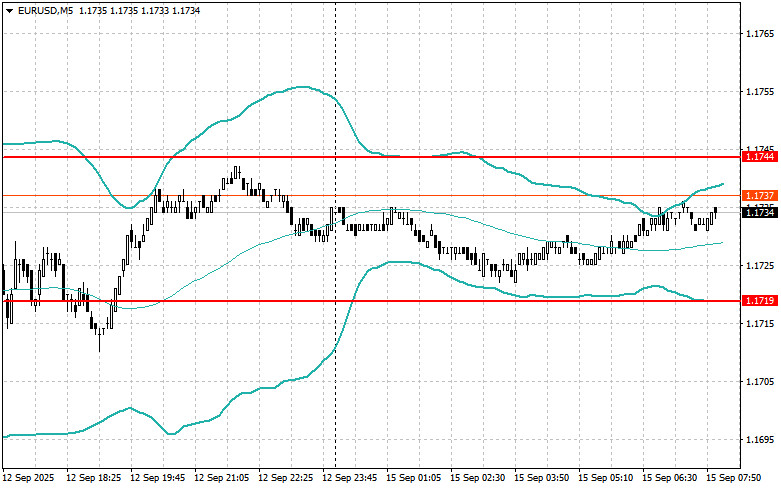Click the 12 Sep 22:25 time label
Screen dimensions: 781x489
point(285,478)
